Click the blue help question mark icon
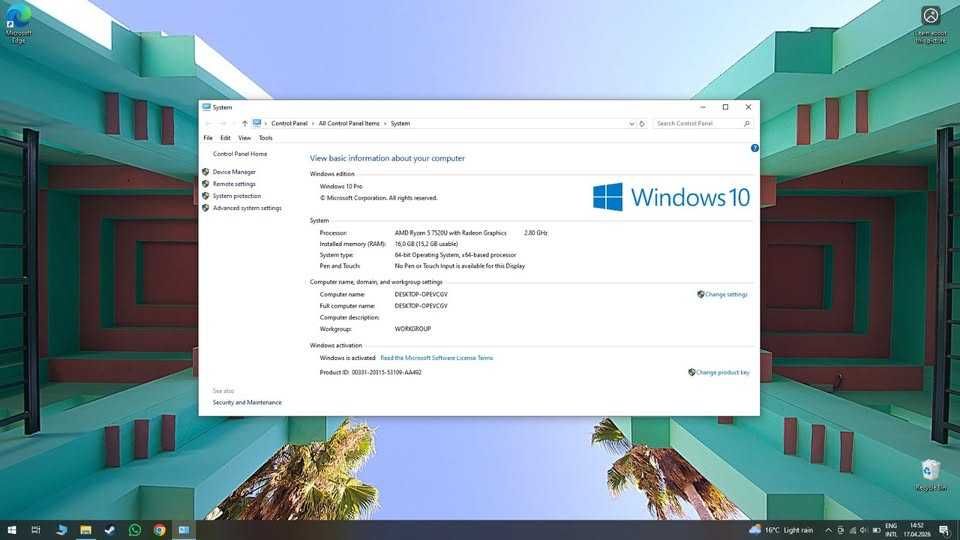 754,148
